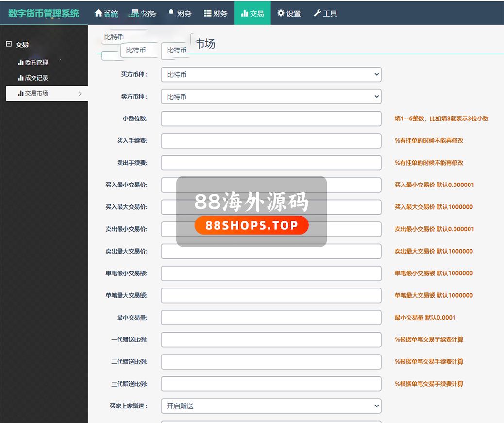Click into the 买入手续费 text box
The image size is (504, 423).
click(x=270, y=141)
